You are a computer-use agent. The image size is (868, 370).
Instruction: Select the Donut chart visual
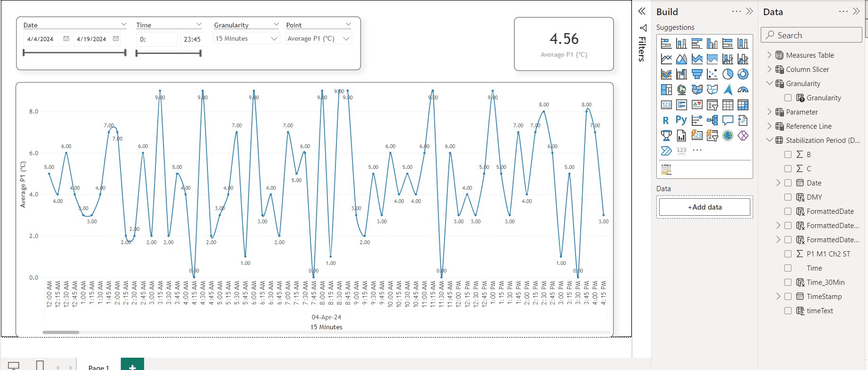point(743,74)
